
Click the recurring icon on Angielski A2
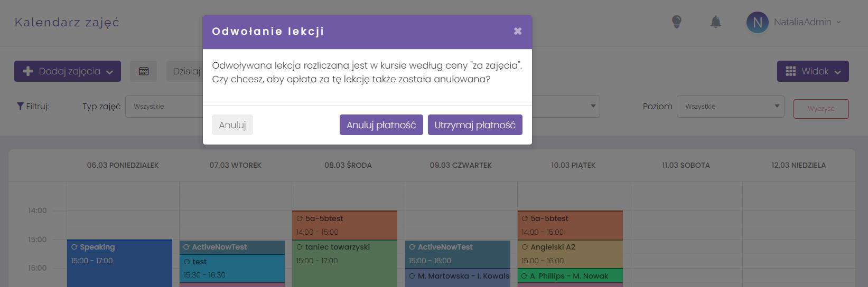pyautogui.click(x=525, y=247)
